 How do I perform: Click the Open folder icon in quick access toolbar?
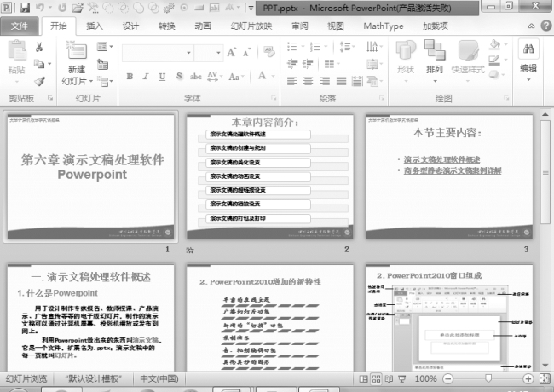click(x=78, y=7)
